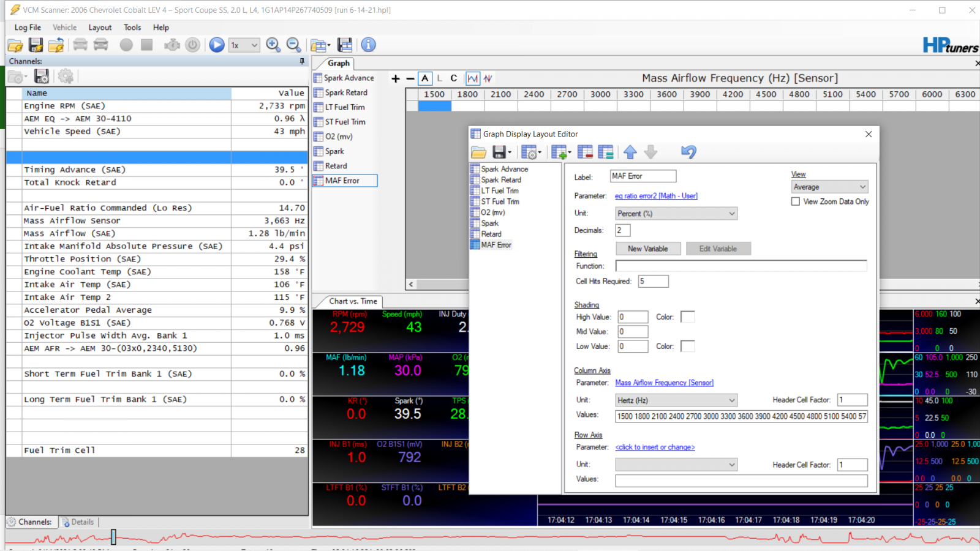Add new graph with green plus table icon
This screenshot has height=551, width=980.
(x=559, y=152)
